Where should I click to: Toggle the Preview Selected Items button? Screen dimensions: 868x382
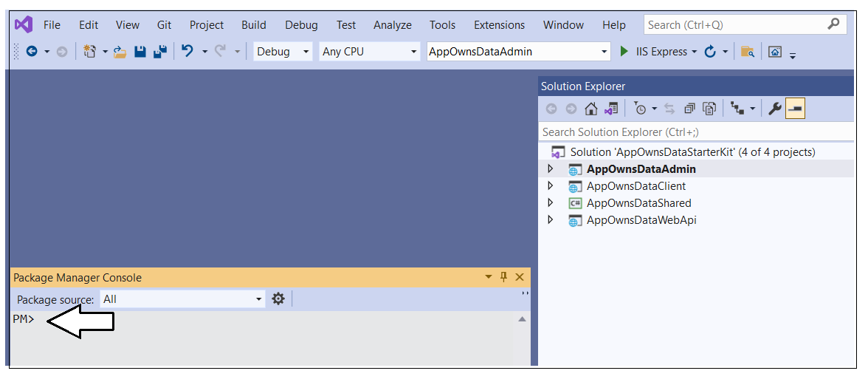pos(795,109)
